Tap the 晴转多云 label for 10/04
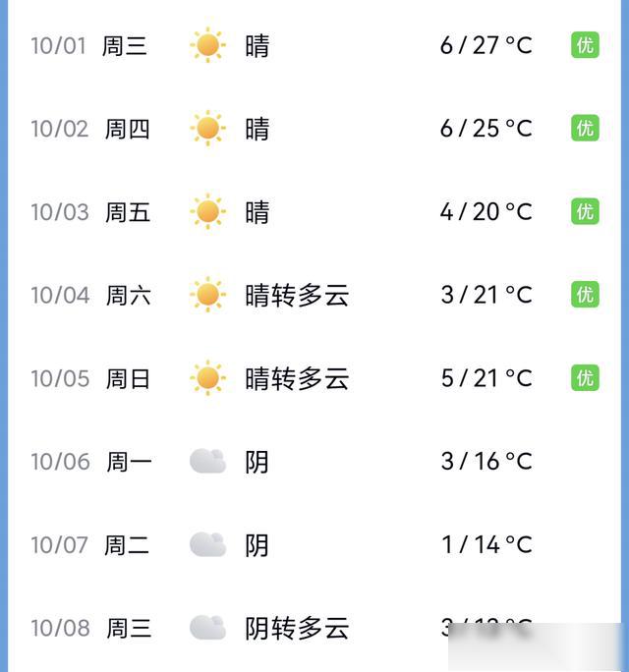The width and height of the screenshot is (629, 672). coord(297,295)
